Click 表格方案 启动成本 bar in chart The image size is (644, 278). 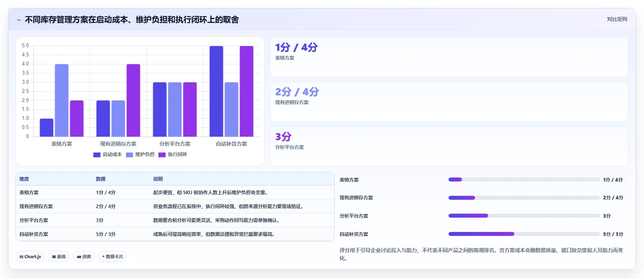tap(46, 127)
